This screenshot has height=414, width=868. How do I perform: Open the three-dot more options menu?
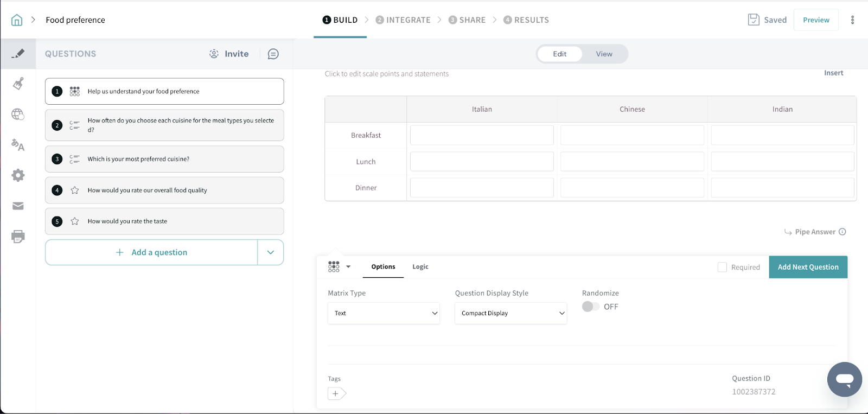pos(852,20)
